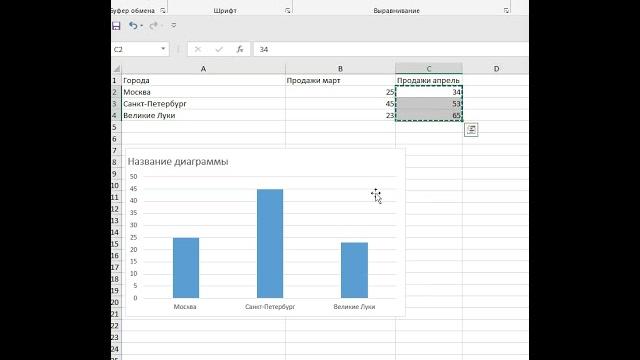This screenshot has width=640, height=360.
Task: Click the Великие Луки bar in chart
Action: [x=354, y=270]
